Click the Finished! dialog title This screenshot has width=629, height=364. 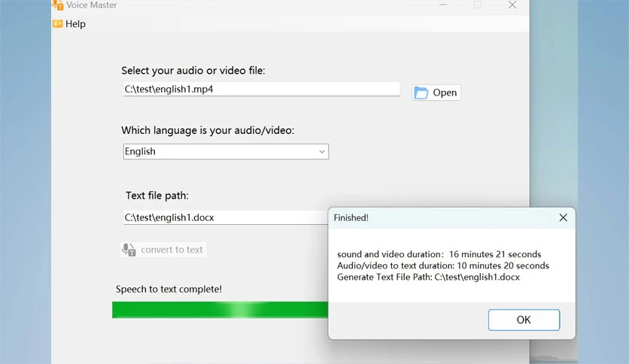(351, 217)
